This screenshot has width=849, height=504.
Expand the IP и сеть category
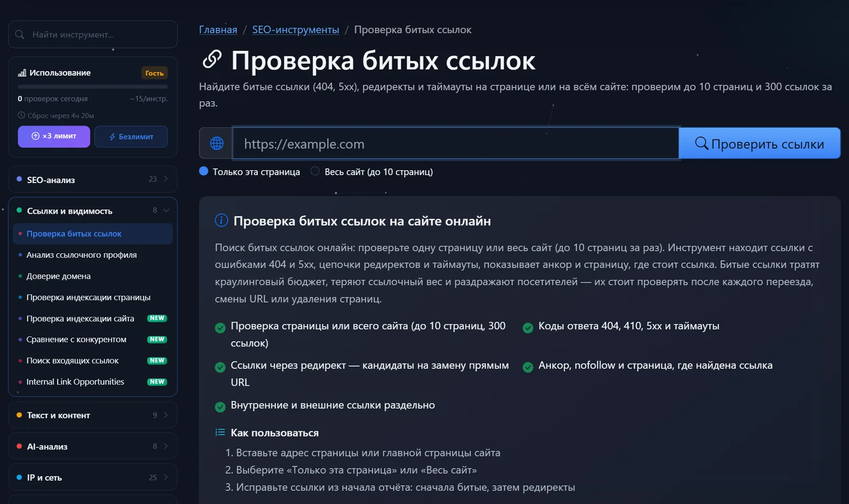(x=93, y=477)
